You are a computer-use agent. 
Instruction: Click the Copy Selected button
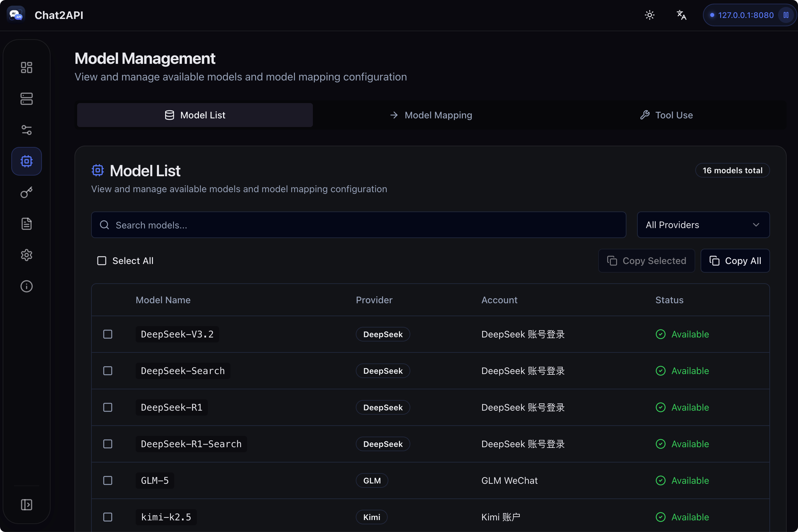[x=646, y=261]
